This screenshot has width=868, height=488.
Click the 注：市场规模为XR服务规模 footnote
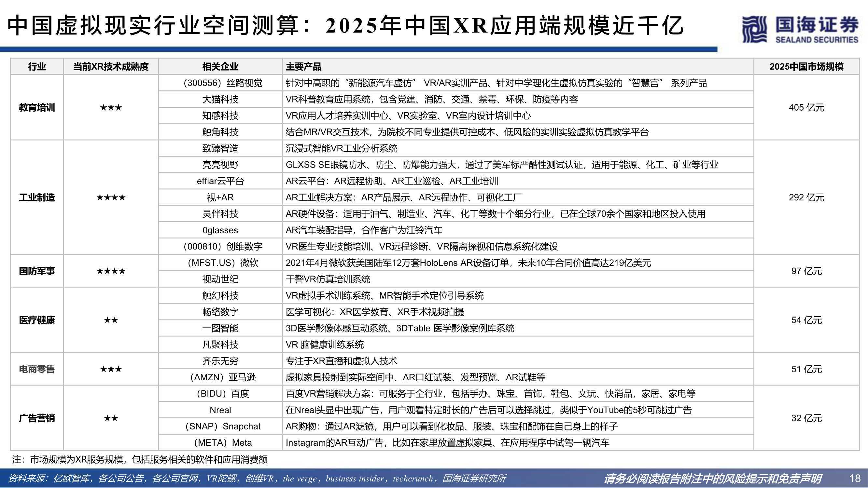[x=140, y=459]
